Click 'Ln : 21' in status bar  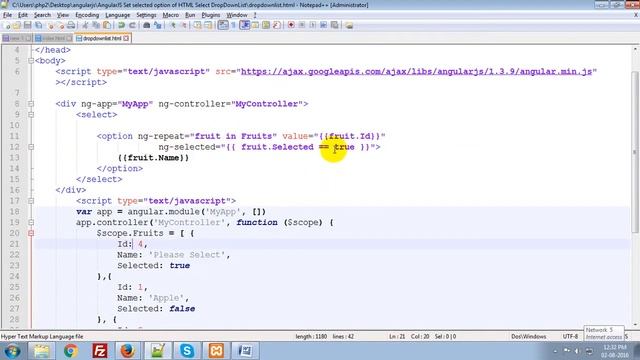point(397,337)
